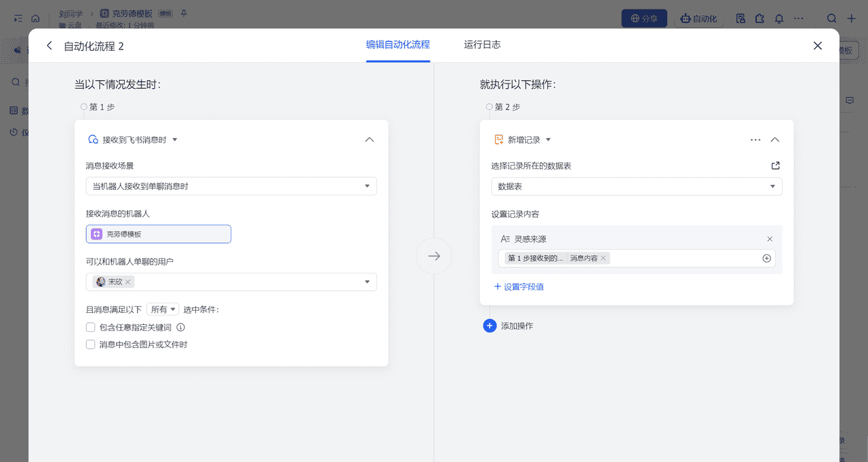Click the info icon beside 包含任意指定关键词
Viewport: 868px width, 462px height.
[x=180, y=327]
